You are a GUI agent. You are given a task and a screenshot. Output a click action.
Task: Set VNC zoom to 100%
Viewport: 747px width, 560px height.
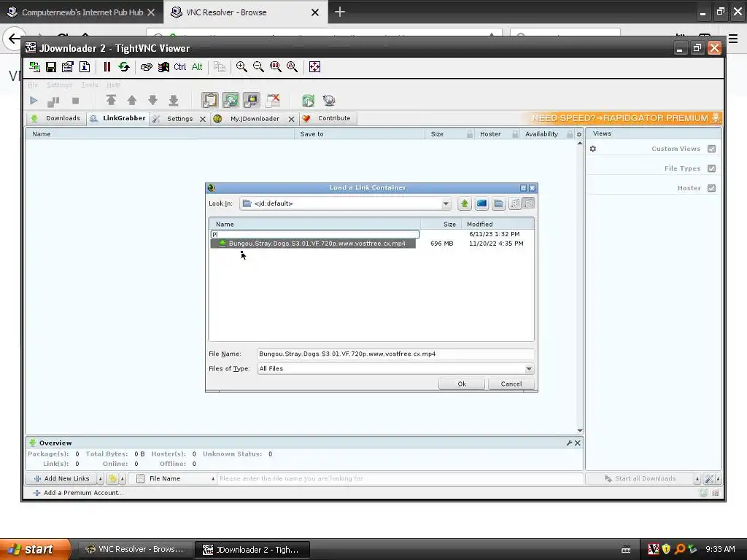pos(275,66)
